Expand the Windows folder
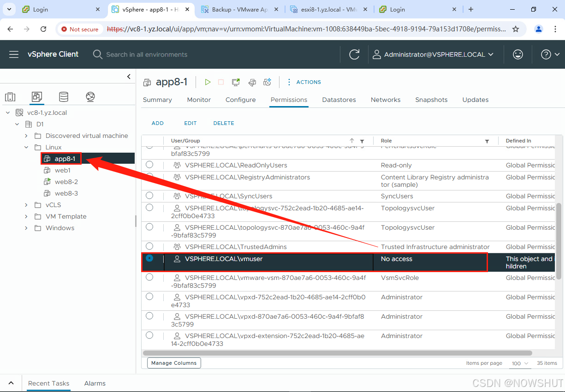This screenshot has width=565, height=392. [26, 228]
